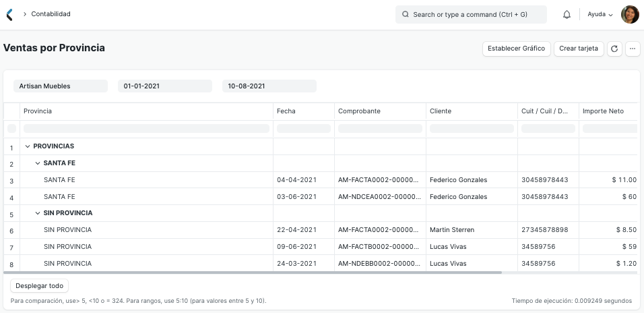Image resolution: width=644 pixels, height=313 pixels.
Task: Click row number 5 cell
Action: (11, 215)
